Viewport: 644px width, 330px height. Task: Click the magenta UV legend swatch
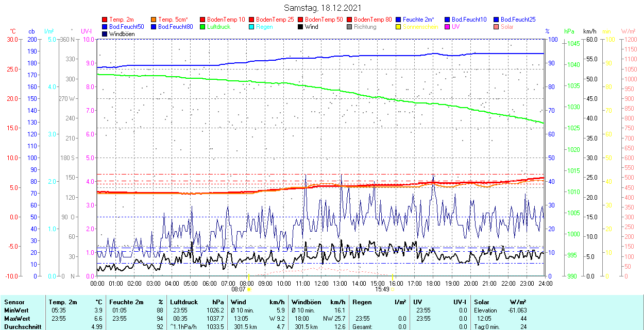coord(448,27)
